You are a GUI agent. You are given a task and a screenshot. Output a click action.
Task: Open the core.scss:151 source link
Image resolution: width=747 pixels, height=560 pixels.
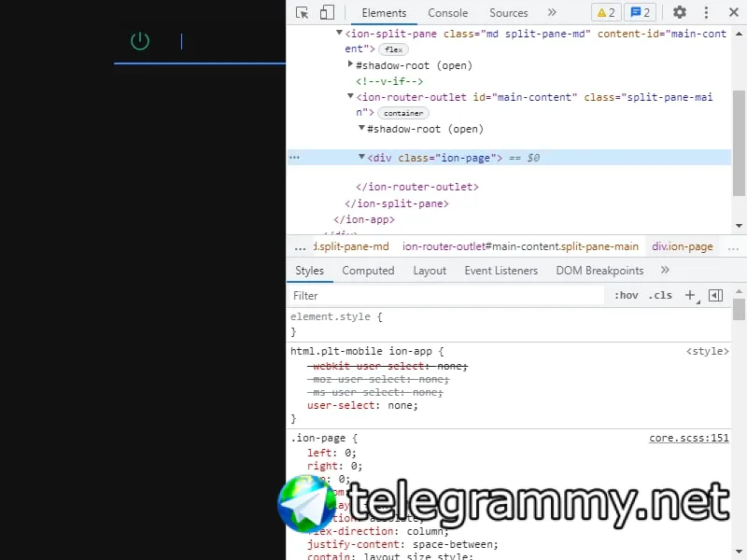689,438
